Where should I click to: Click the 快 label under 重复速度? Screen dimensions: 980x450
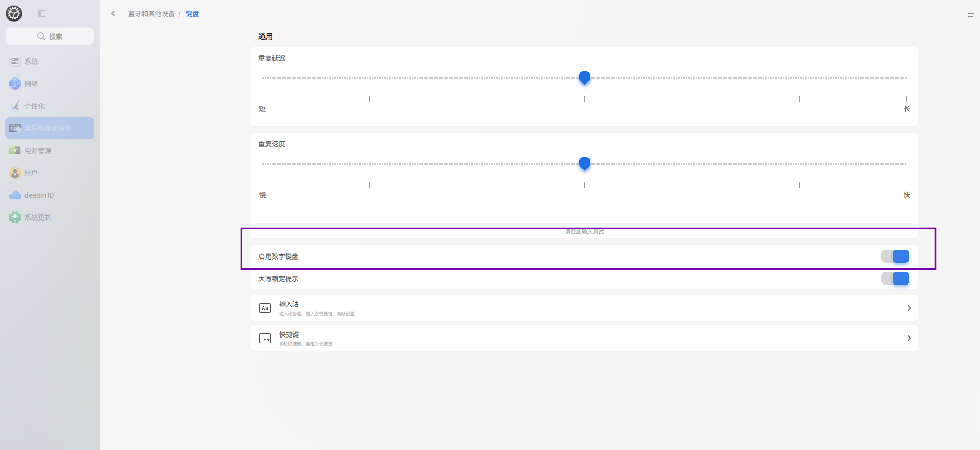pos(907,195)
